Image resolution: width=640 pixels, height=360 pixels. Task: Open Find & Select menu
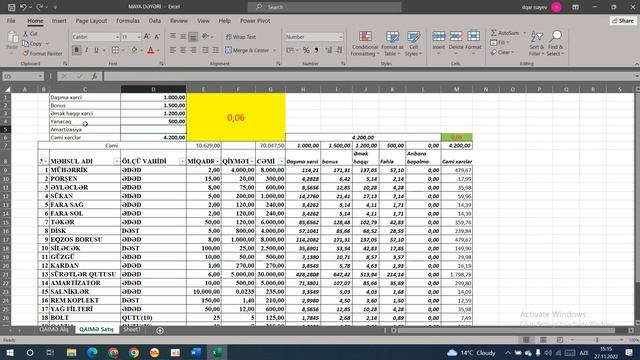point(555,43)
